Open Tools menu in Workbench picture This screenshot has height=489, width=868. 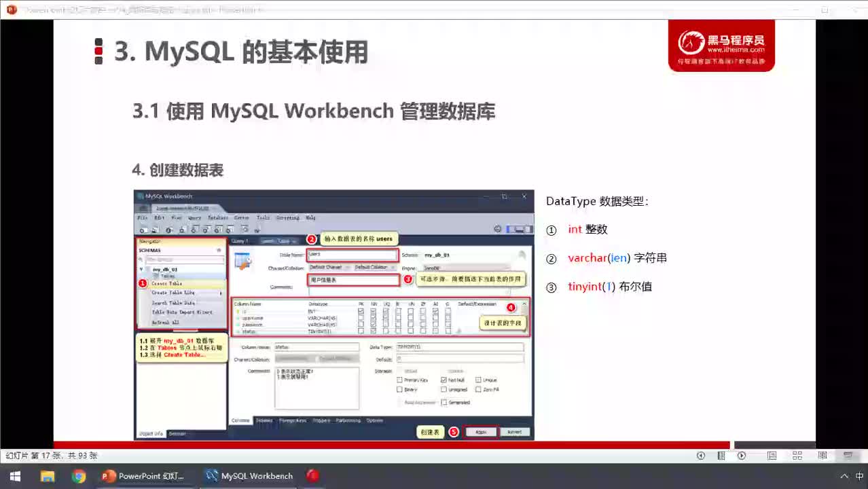pos(263,218)
